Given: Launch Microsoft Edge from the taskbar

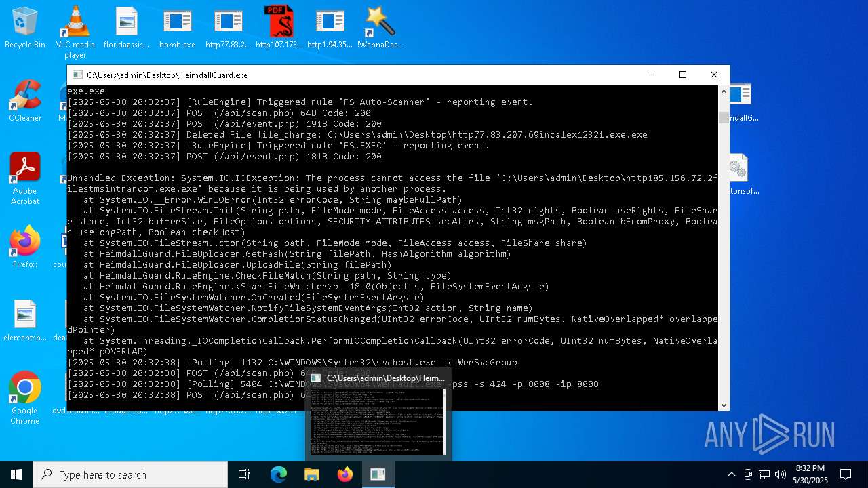Looking at the screenshot, I should tap(279, 474).
